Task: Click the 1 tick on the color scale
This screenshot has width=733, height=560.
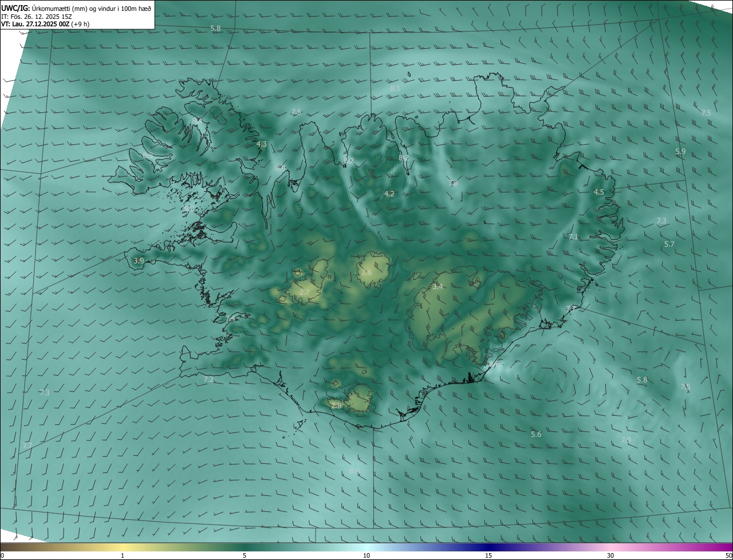Action: [123, 555]
